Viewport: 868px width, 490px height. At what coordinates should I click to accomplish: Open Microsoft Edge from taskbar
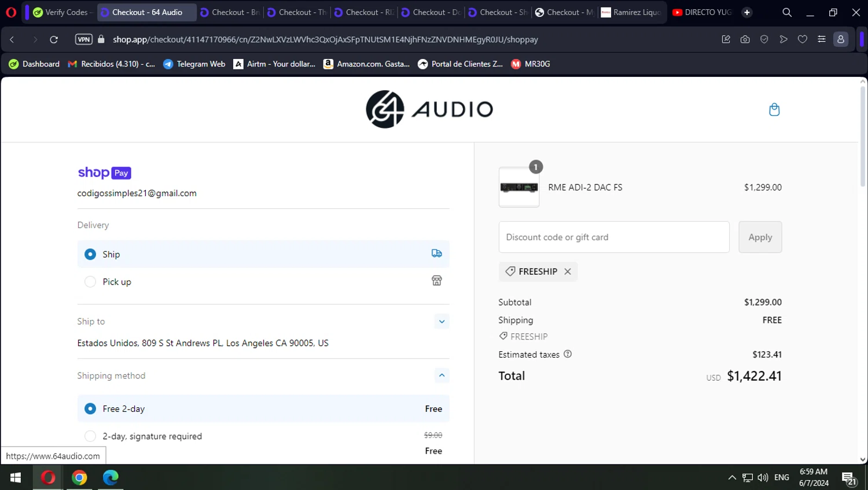[x=111, y=477]
